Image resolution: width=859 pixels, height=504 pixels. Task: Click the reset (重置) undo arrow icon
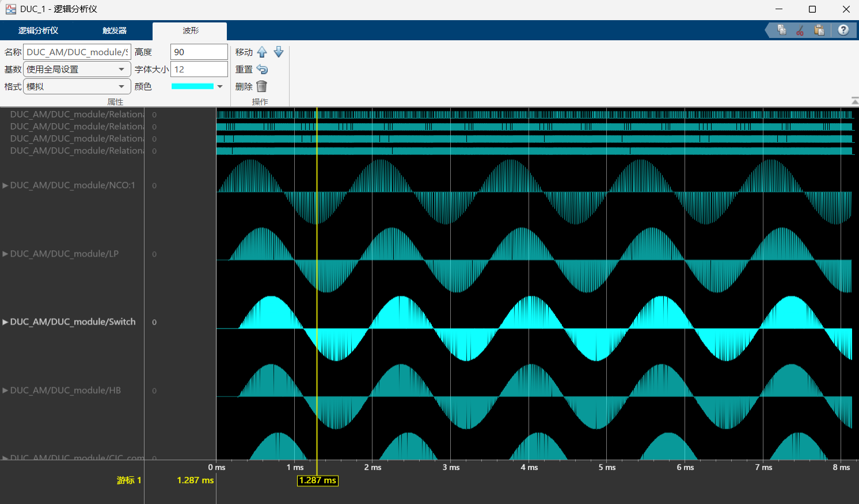pyautogui.click(x=262, y=70)
